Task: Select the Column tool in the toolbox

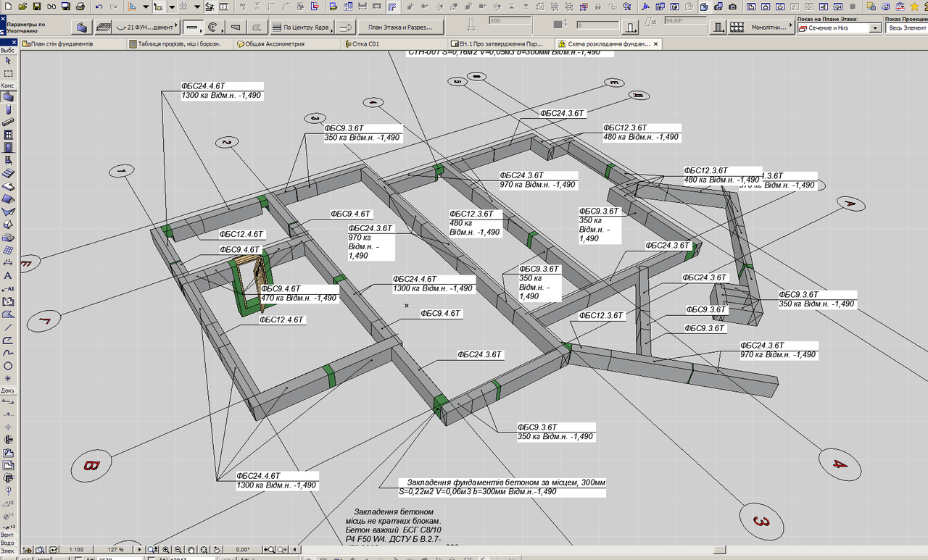Action: [8, 109]
